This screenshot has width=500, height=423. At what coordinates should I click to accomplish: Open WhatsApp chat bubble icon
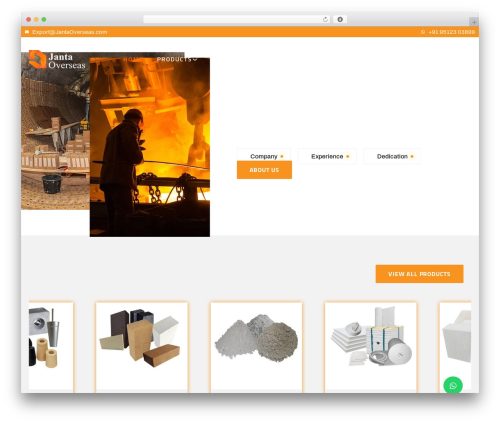[453, 386]
